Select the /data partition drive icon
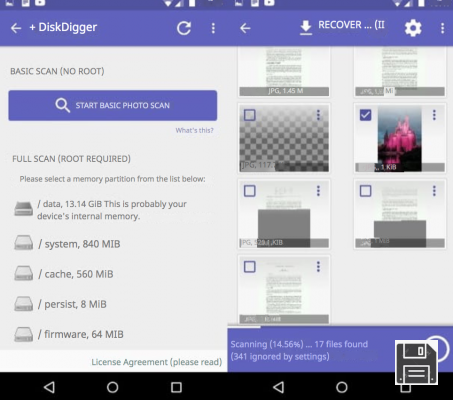The width and height of the screenshot is (453, 400). (24, 209)
